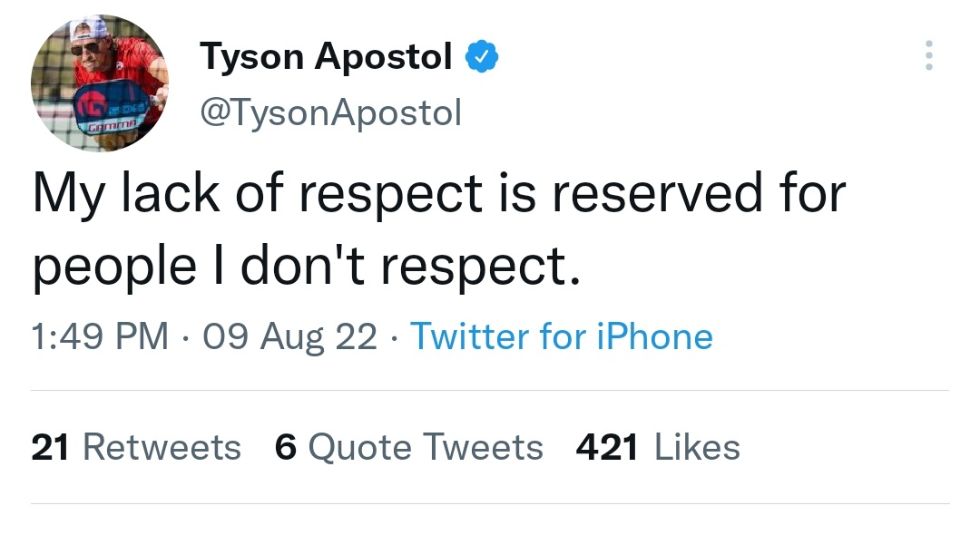980x535 pixels.
Task: Click the number 6 before Quote Tweets
Action: point(285,447)
